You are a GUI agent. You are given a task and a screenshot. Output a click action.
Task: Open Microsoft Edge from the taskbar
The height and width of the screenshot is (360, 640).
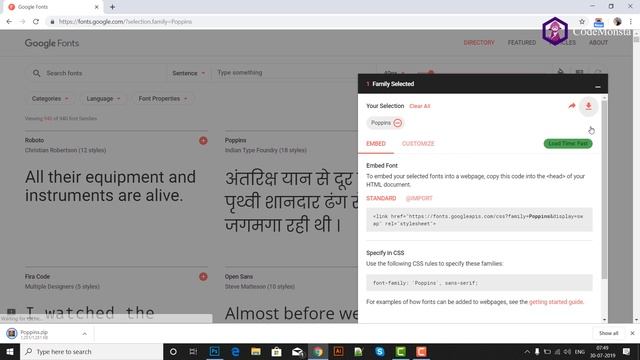[x=236, y=351]
